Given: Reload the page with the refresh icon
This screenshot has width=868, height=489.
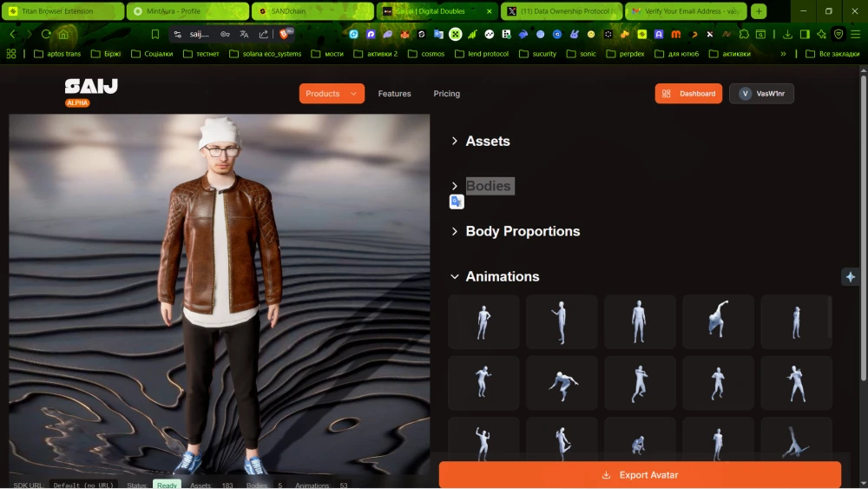Looking at the screenshot, I should pos(46,35).
